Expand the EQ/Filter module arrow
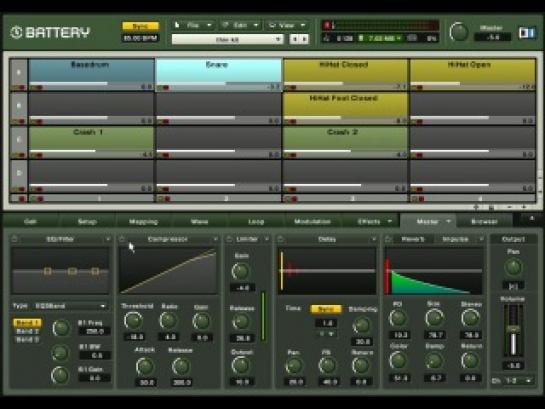 pos(108,239)
